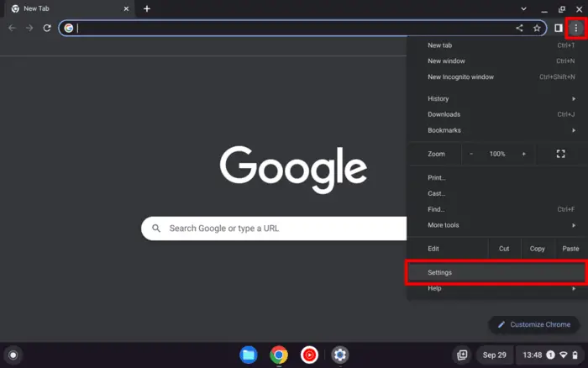This screenshot has height=368, width=588.
Task: Click Copy in the Edit row
Action: (x=537, y=249)
